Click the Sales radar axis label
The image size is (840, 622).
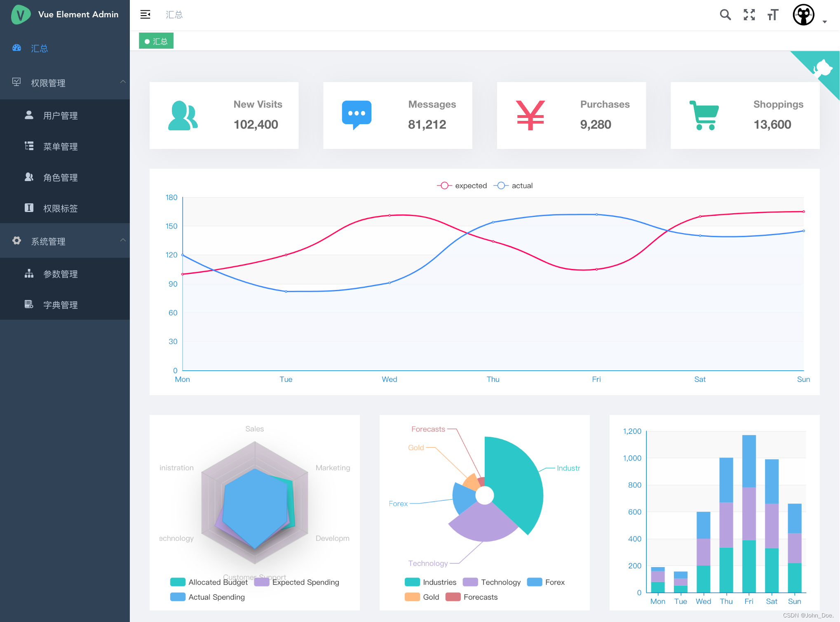(255, 429)
